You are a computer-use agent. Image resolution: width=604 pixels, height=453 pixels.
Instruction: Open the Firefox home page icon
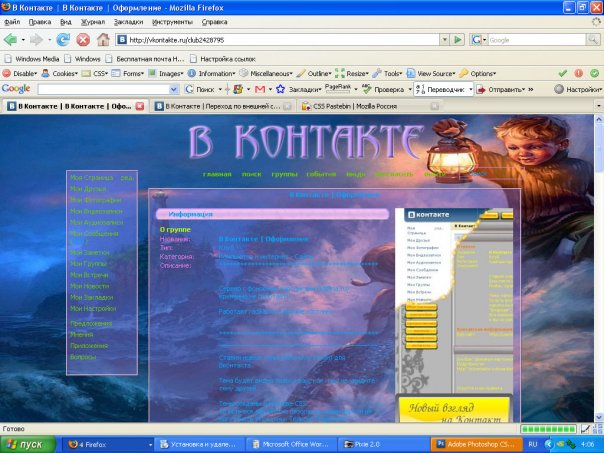pyautogui.click(x=103, y=39)
